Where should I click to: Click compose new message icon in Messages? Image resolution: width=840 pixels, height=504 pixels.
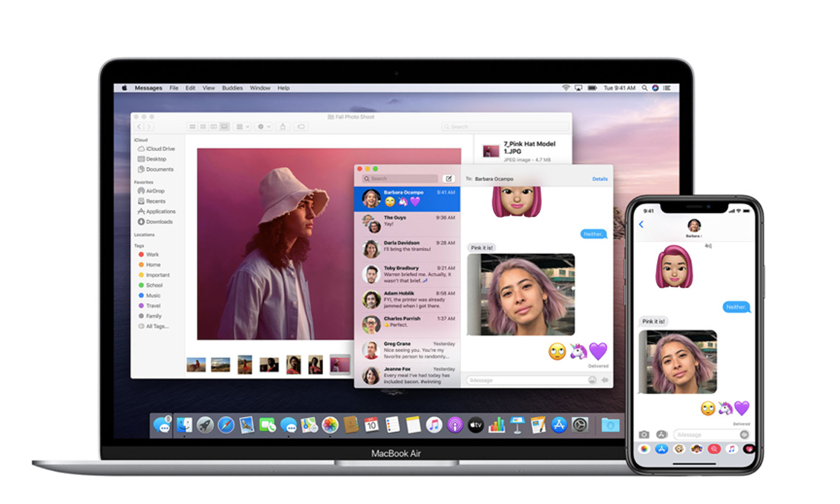coord(449,178)
